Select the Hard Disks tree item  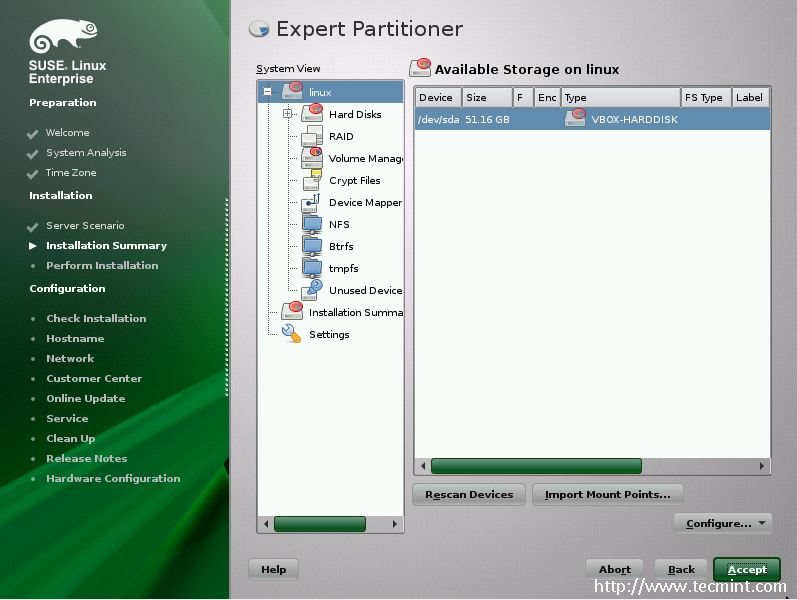click(x=355, y=114)
